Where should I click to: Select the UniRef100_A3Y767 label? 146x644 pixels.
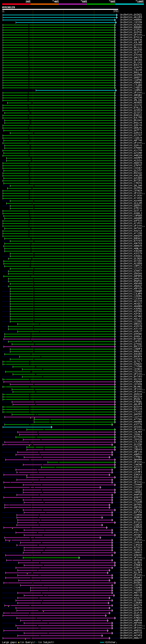[131, 135]
